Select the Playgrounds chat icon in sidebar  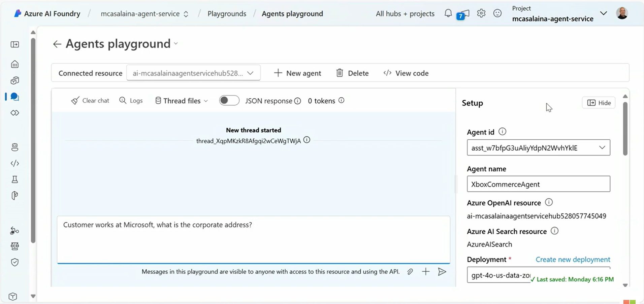tap(15, 97)
